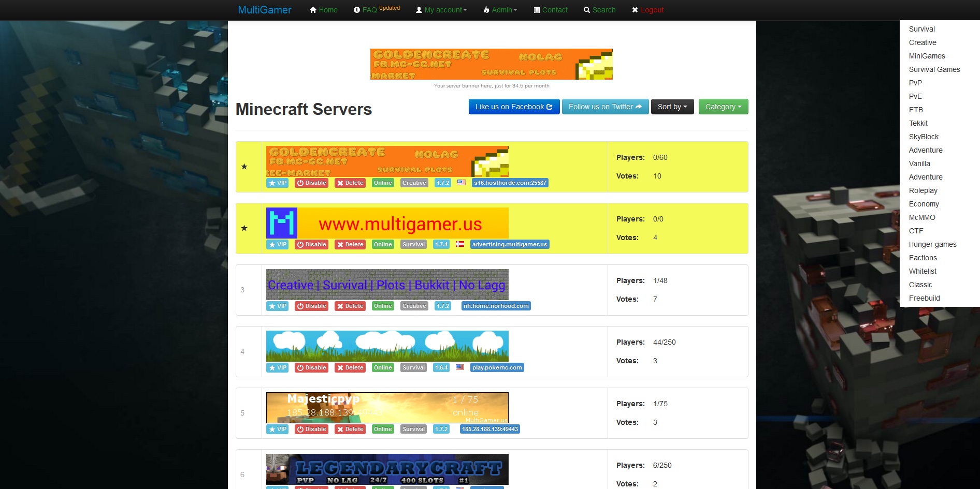
Task: Pick CTF category
Action: click(x=916, y=231)
